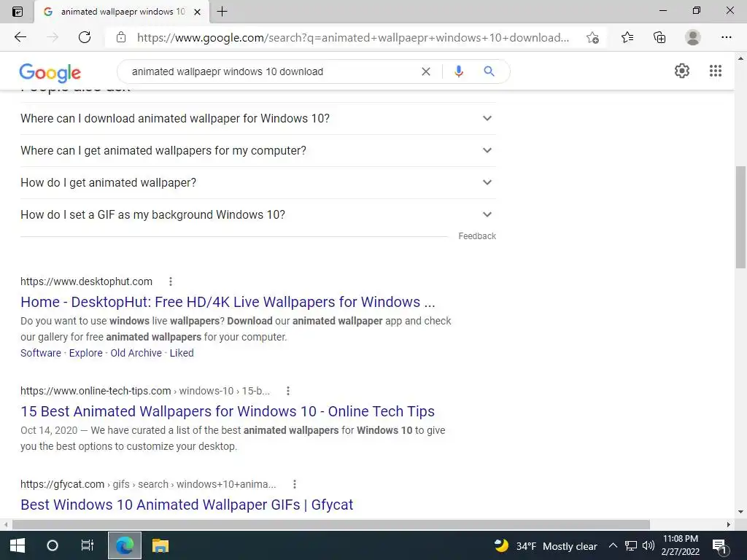Click the forward navigation arrow
The width and height of the screenshot is (747, 560).
coord(53,37)
